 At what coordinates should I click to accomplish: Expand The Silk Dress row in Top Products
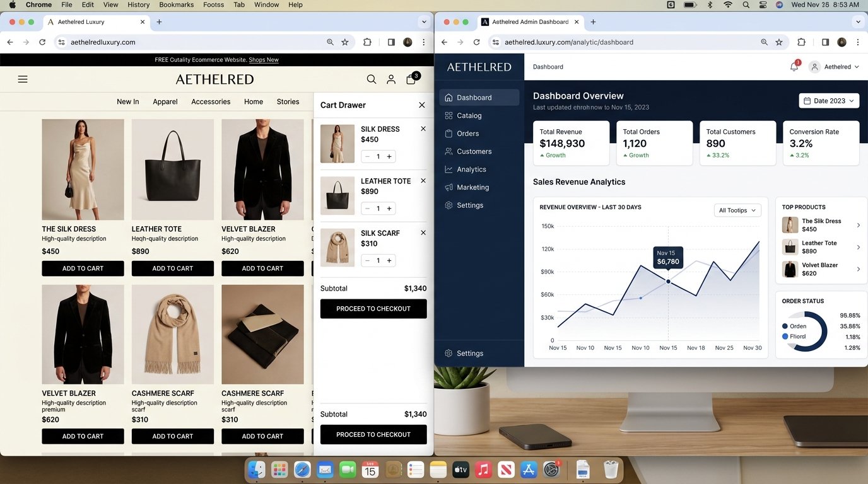pos(859,226)
